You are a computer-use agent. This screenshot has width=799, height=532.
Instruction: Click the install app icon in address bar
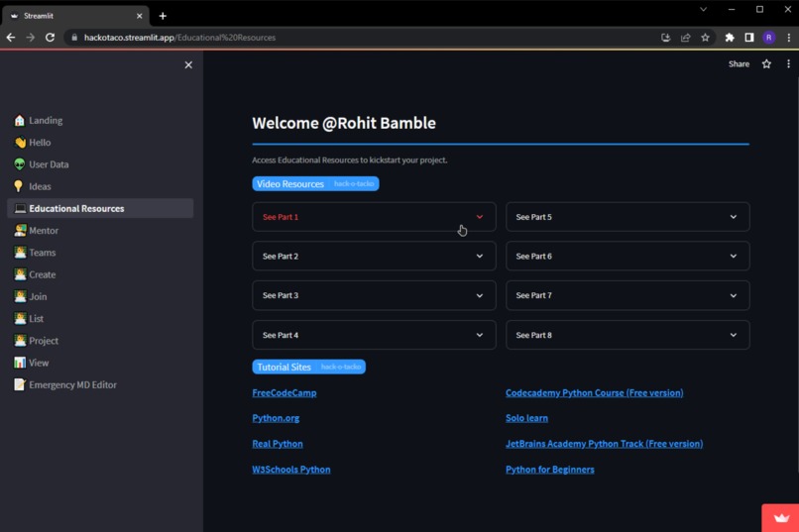(665, 38)
